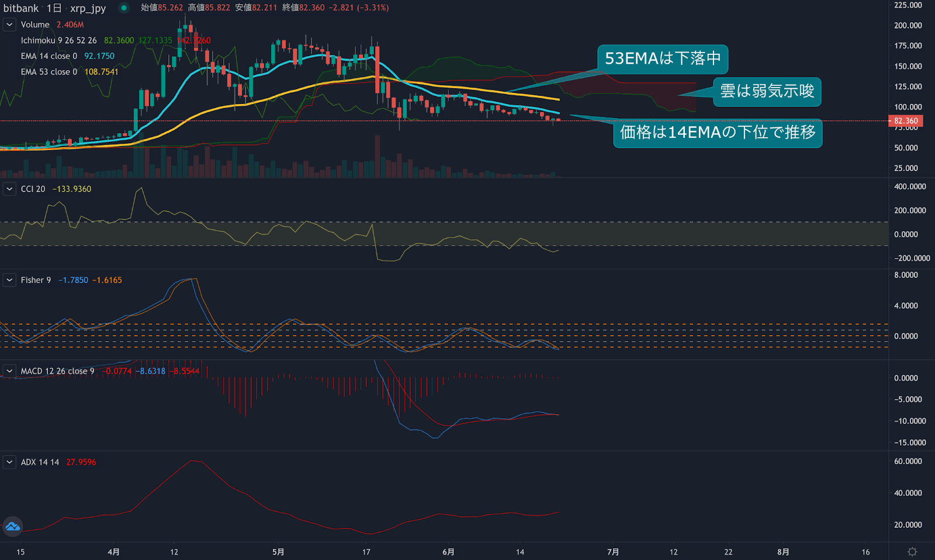Click the 7月 label on time axis
935x560 pixels.
pos(612,552)
